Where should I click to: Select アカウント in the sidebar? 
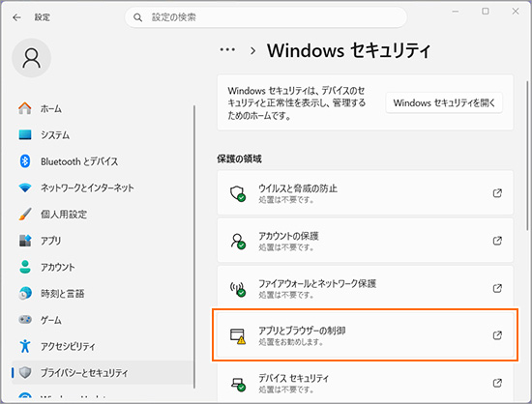(103, 267)
